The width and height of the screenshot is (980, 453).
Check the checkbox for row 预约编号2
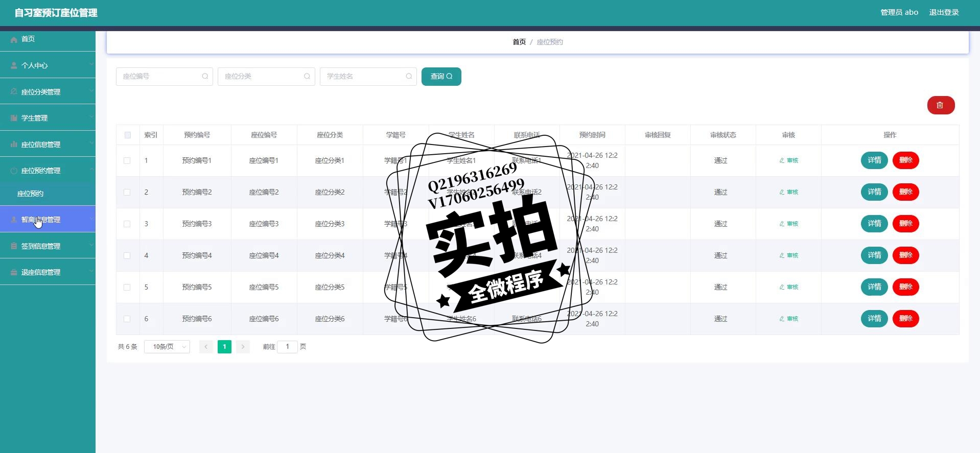(x=127, y=192)
